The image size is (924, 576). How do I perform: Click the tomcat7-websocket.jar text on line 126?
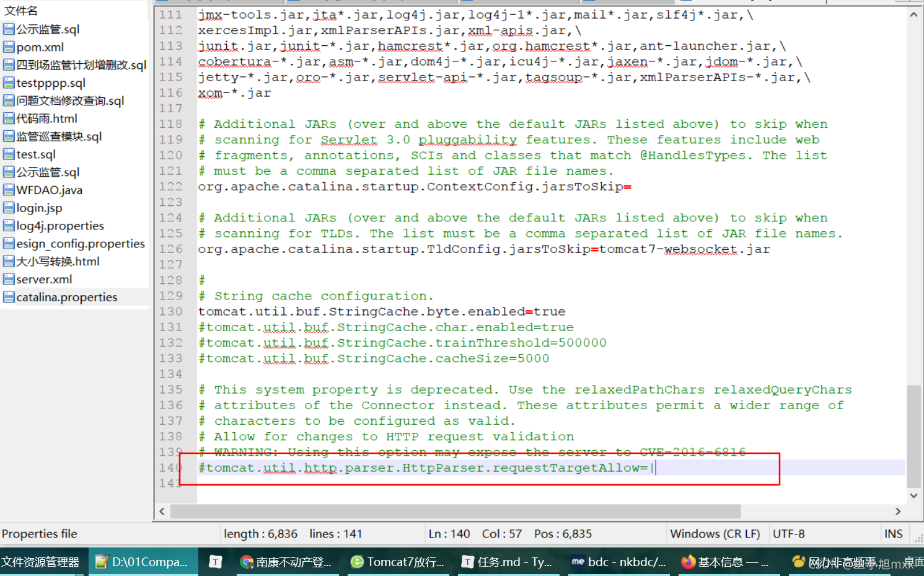tap(685, 249)
